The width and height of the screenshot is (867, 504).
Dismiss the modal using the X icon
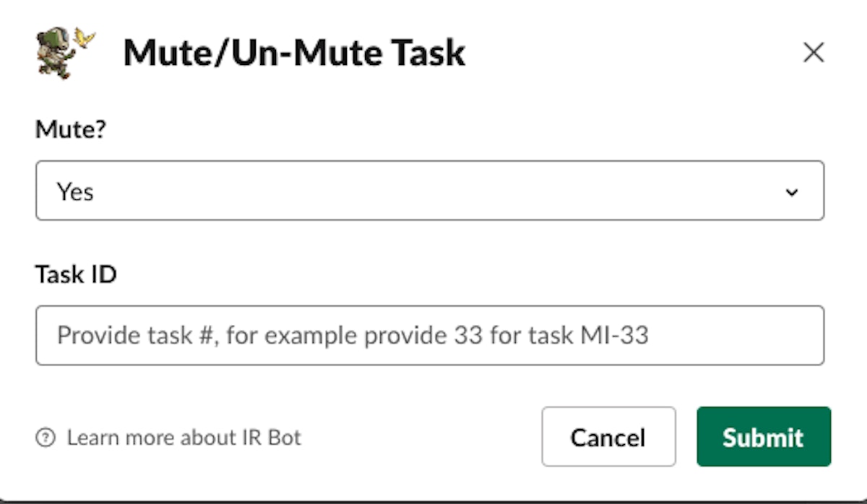point(814,52)
